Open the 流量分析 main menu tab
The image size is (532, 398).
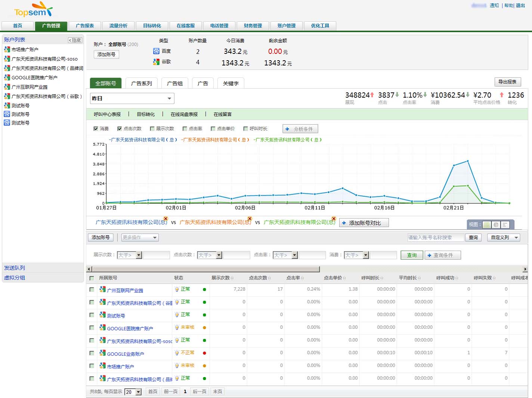click(x=118, y=26)
